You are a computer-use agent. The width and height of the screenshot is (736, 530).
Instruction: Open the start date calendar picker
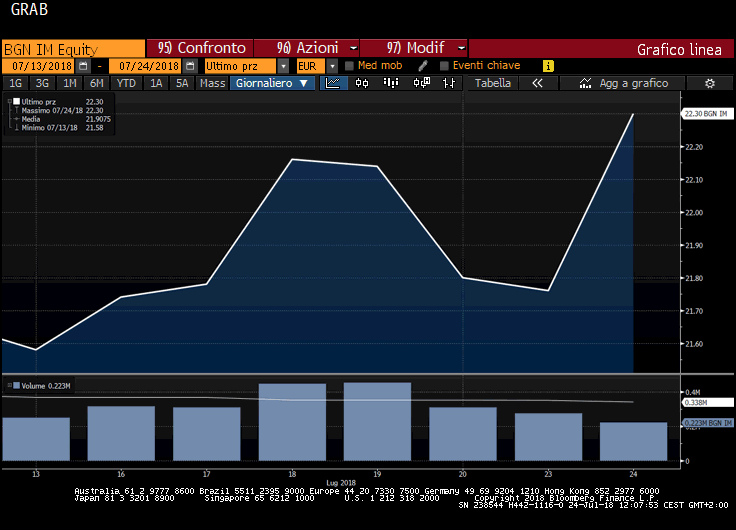click(83, 66)
